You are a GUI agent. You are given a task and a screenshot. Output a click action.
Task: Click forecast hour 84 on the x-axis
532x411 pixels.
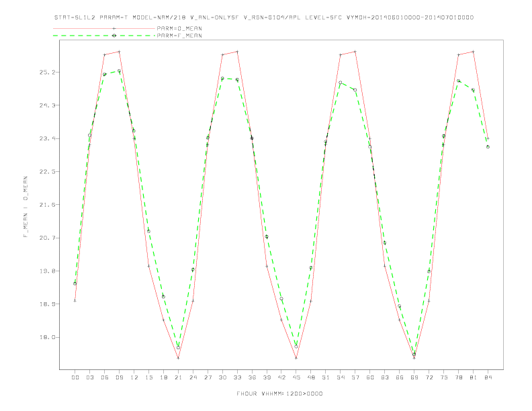click(x=488, y=377)
